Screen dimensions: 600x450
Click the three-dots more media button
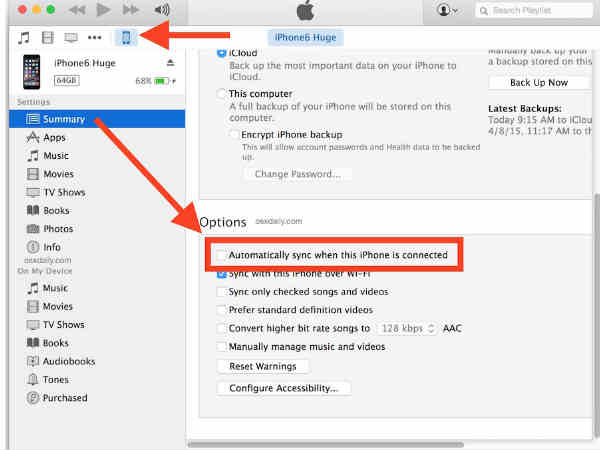(95, 38)
